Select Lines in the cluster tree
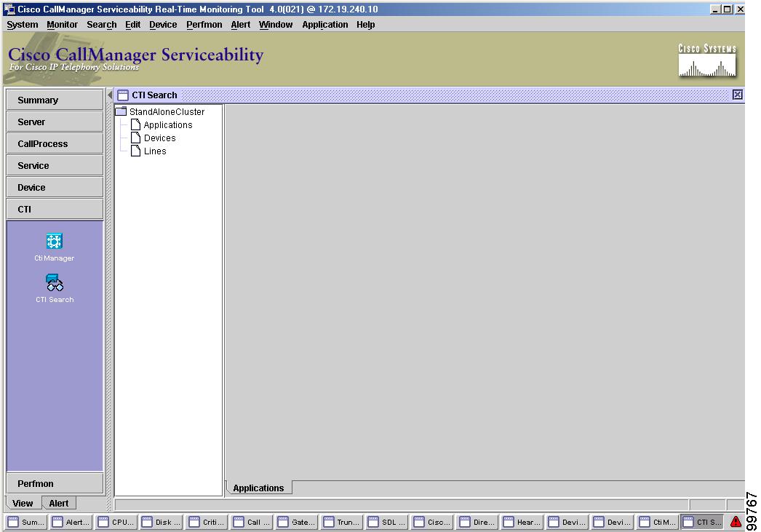The width and height of the screenshot is (761, 532). (148, 151)
